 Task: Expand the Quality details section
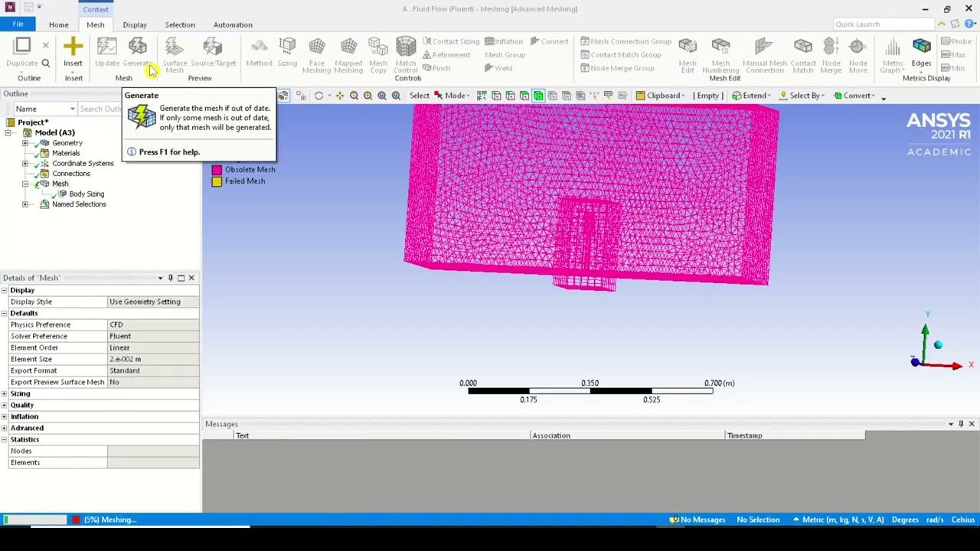coord(5,405)
